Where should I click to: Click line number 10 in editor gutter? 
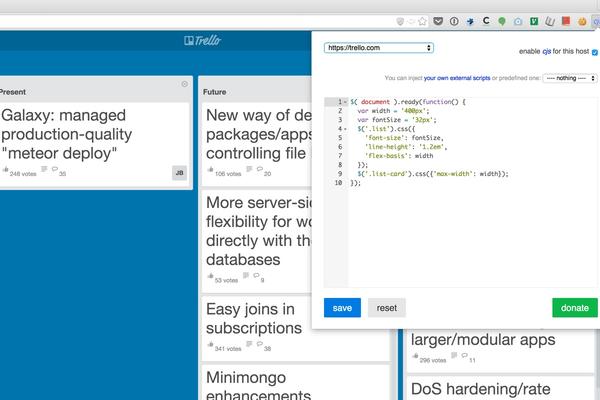point(338,183)
